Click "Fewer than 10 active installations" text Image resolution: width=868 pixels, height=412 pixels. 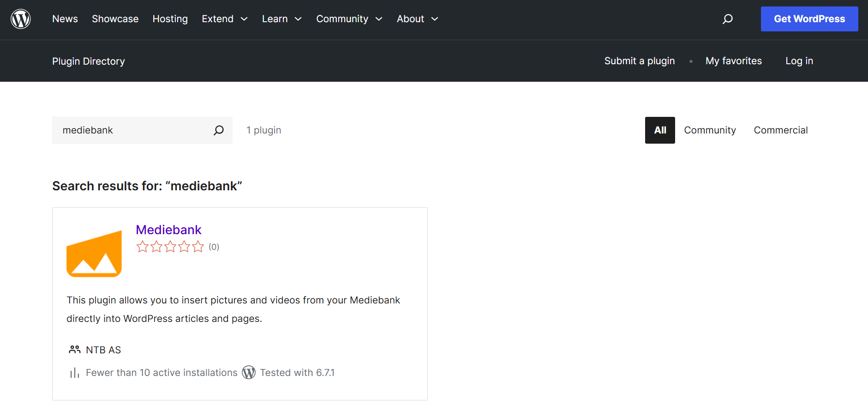[x=162, y=373]
